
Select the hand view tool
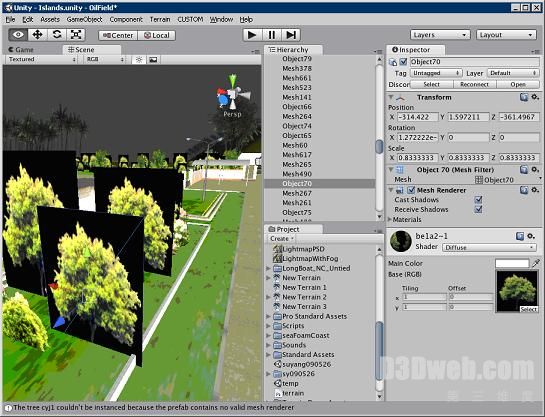(18, 35)
